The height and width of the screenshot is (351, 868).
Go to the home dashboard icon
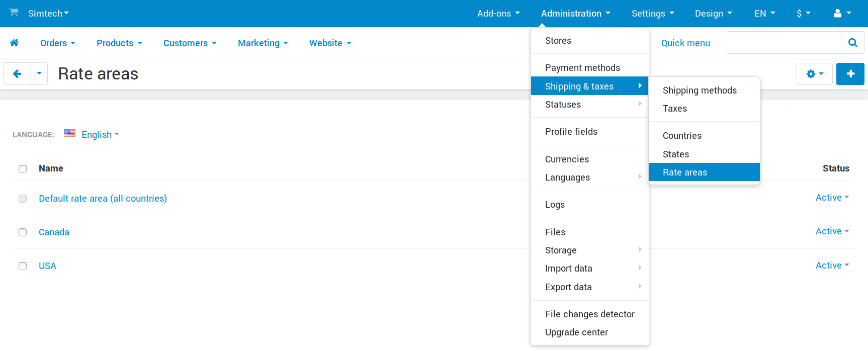15,43
